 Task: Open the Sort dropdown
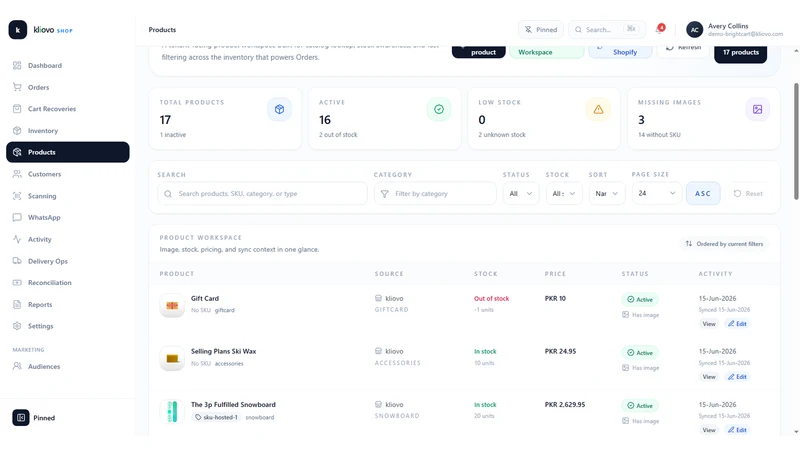click(x=607, y=193)
